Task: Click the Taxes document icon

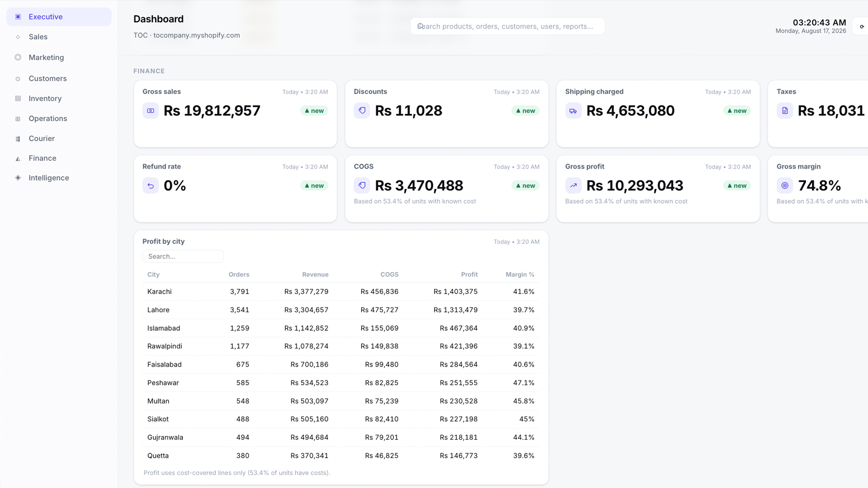Action: 785,111
